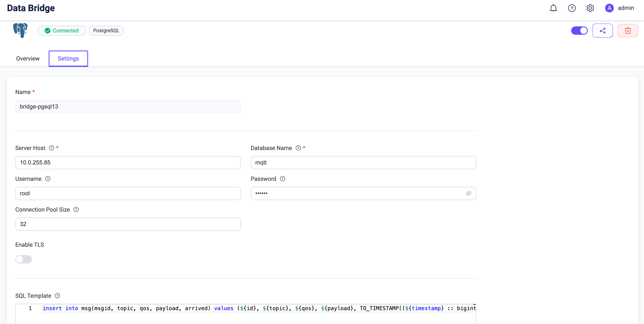Click the PostgreSQL database type badge
Screen dimensions: 644x324
tap(106, 30)
